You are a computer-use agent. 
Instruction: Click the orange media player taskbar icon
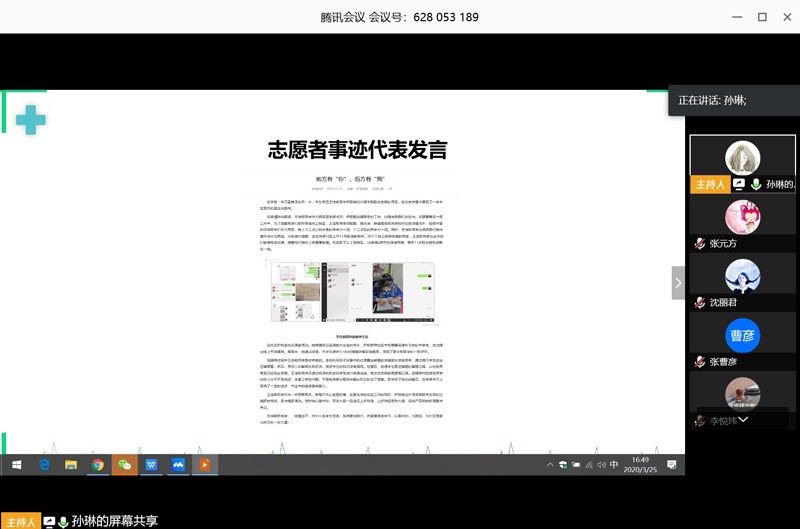coord(205,465)
